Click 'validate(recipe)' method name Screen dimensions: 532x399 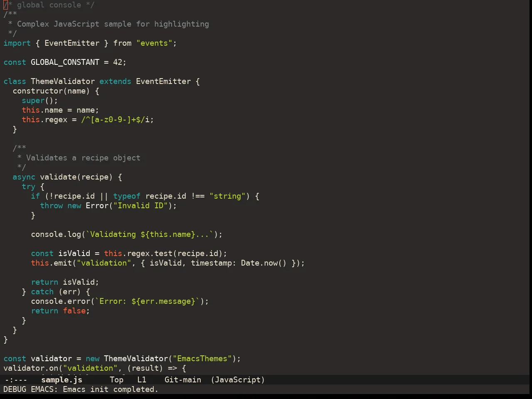pyautogui.click(x=76, y=177)
